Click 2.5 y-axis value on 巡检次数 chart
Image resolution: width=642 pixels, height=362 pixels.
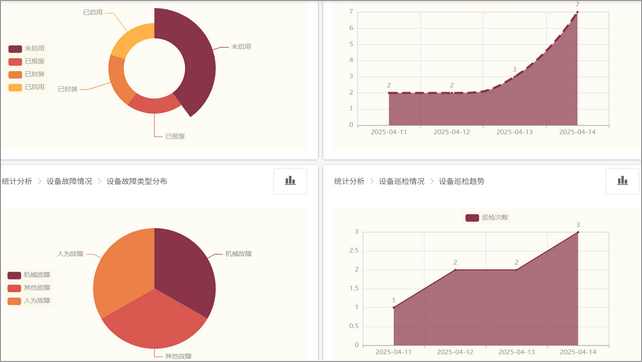(x=354, y=251)
